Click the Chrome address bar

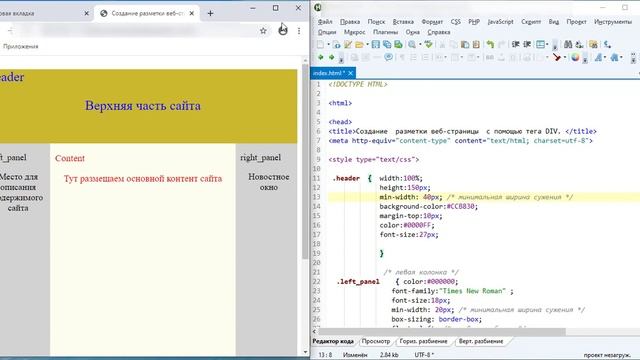pos(135,31)
